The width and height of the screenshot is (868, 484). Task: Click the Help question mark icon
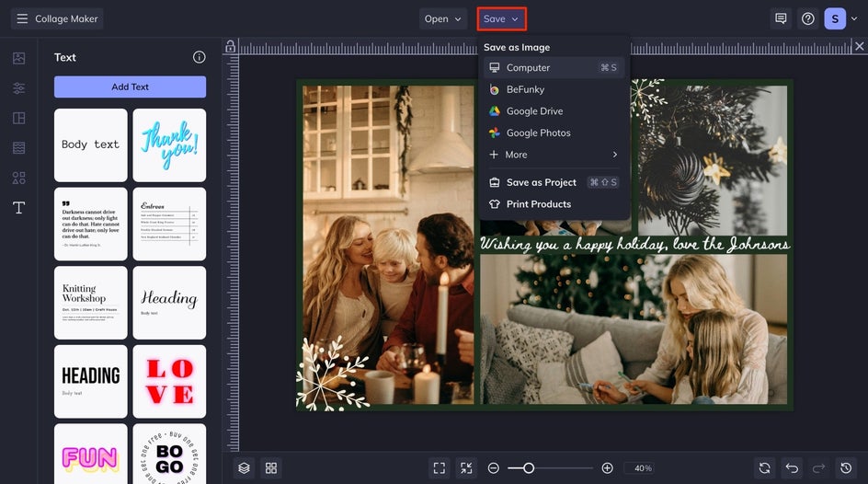pos(808,18)
